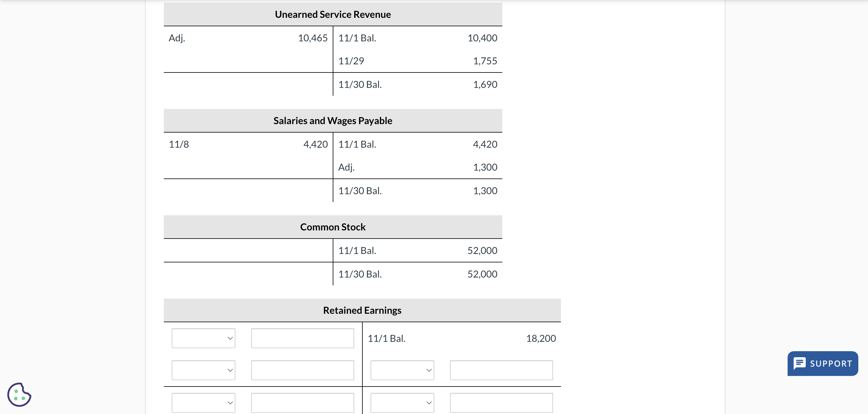Open the cookie consent icon bottom left
The image size is (868, 414).
(20, 395)
